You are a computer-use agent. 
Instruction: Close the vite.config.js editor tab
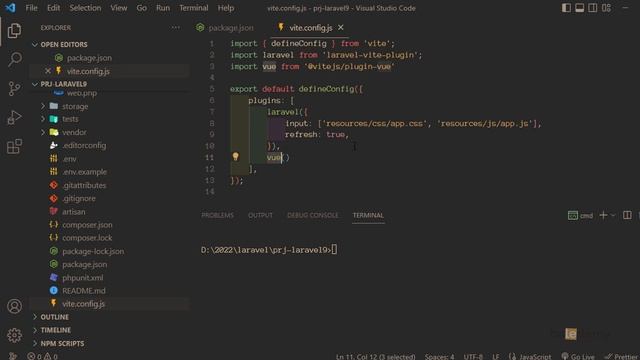pos(340,28)
